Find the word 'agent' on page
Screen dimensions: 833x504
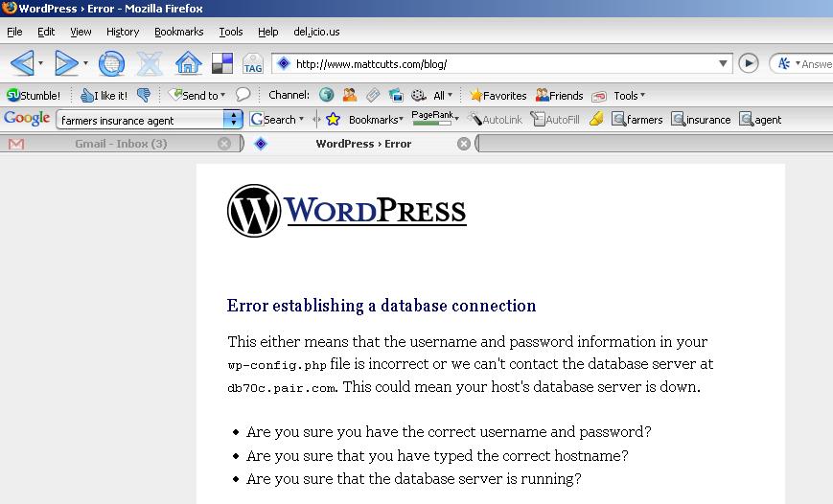(761, 120)
